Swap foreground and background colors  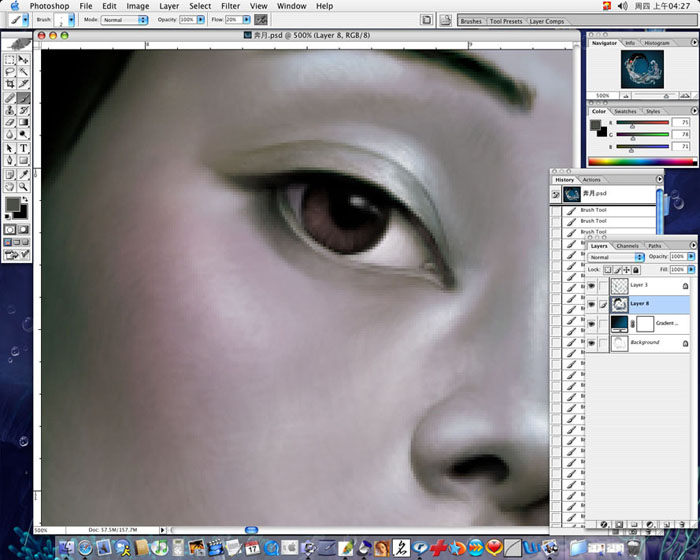pos(25,199)
